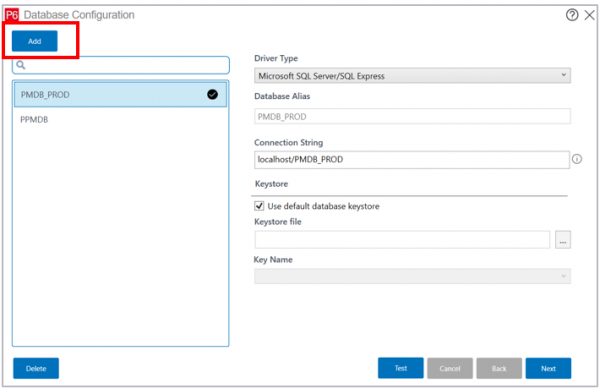Click the magnifier search icon
The height and width of the screenshot is (389, 600).
(21, 65)
